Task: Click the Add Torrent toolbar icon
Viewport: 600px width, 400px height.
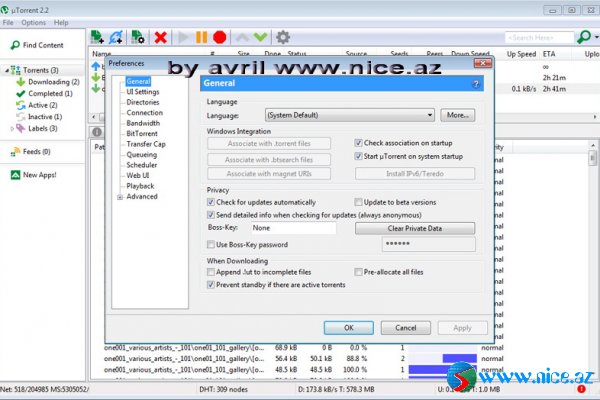Action: coord(97,37)
